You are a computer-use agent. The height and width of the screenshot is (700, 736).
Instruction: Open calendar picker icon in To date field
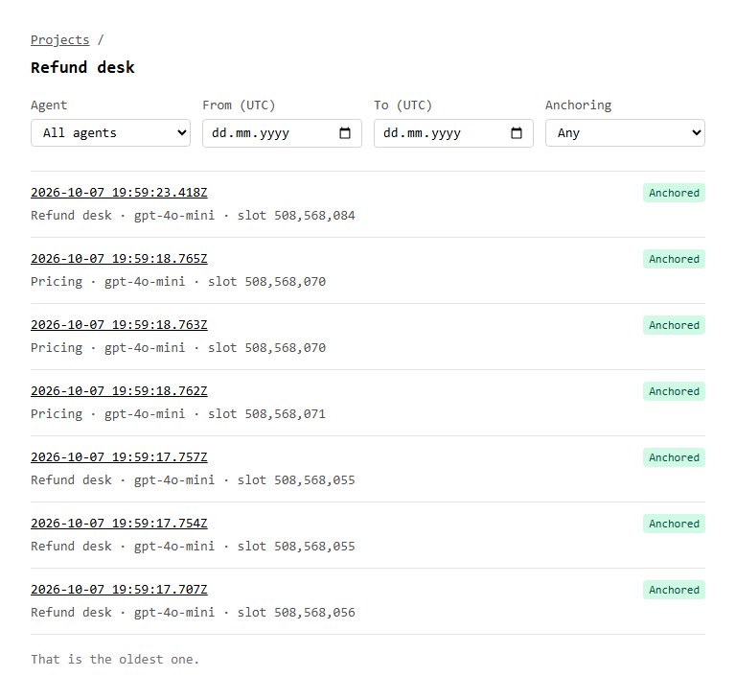(x=517, y=133)
